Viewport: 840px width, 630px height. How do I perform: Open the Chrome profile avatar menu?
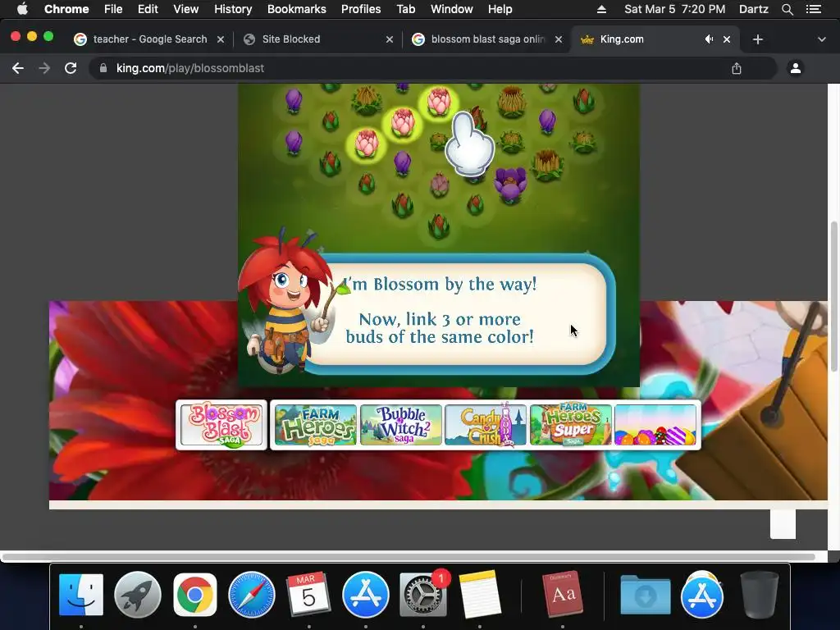[x=796, y=68]
